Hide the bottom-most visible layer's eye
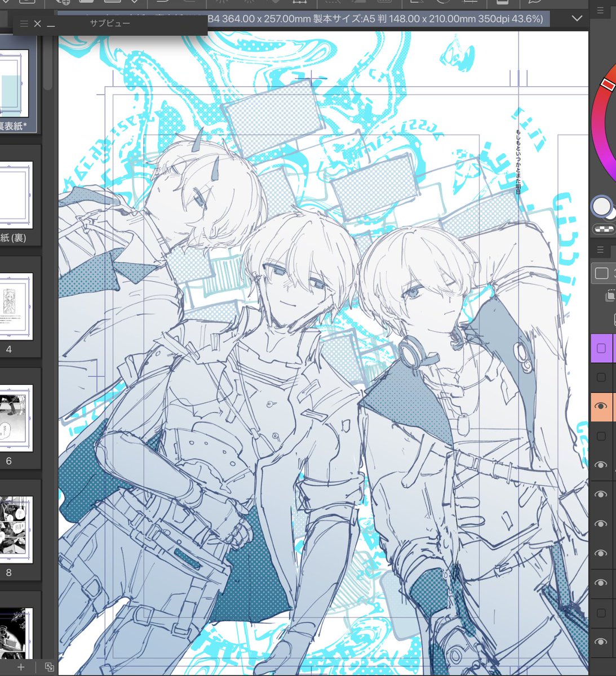This screenshot has width=616, height=676. [x=601, y=642]
